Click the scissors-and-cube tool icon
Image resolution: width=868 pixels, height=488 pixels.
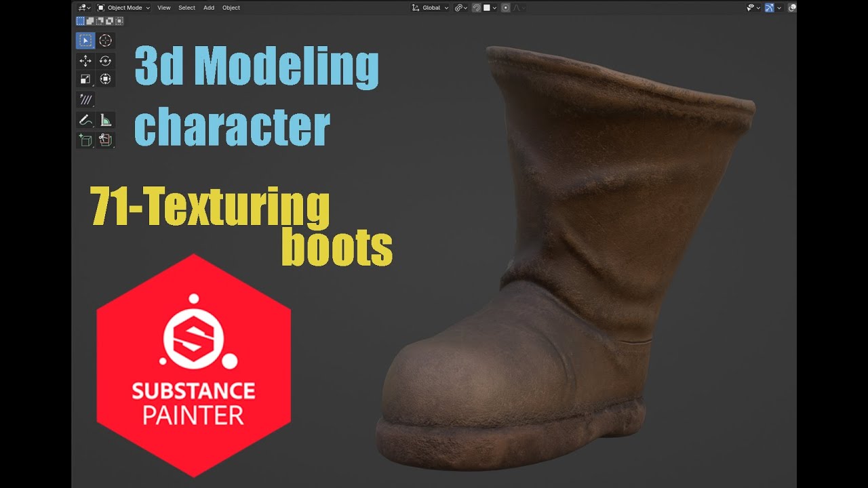(x=105, y=140)
